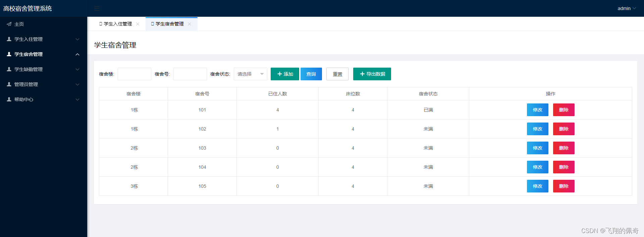The image size is (644, 237).
Task: Close the 学生宿舍管理 tab
Action: pyautogui.click(x=190, y=24)
